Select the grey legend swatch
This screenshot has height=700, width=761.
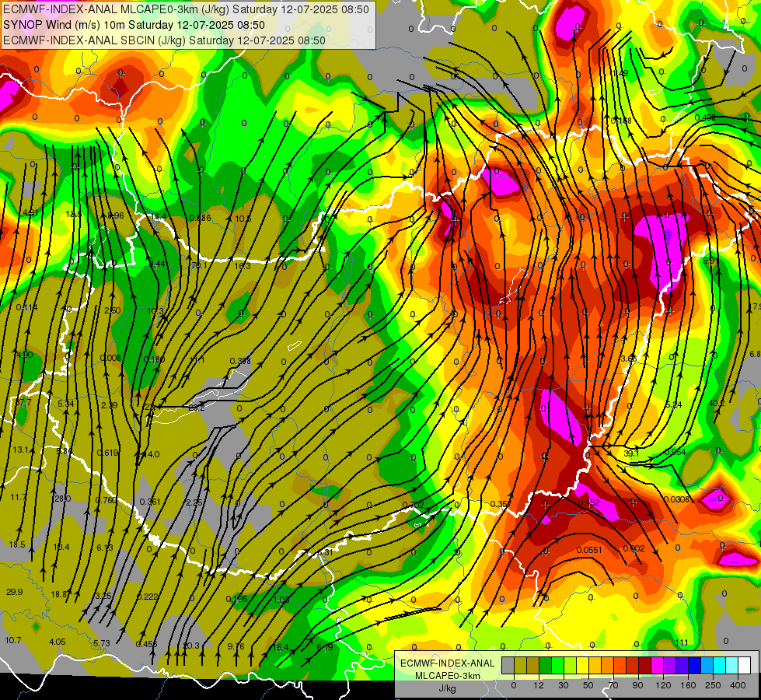pos(508,665)
